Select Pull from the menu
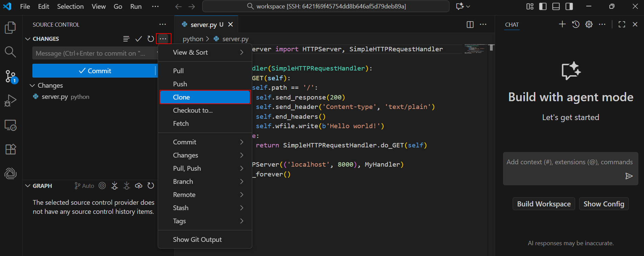The height and width of the screenshot is (256, 644). 205,71
